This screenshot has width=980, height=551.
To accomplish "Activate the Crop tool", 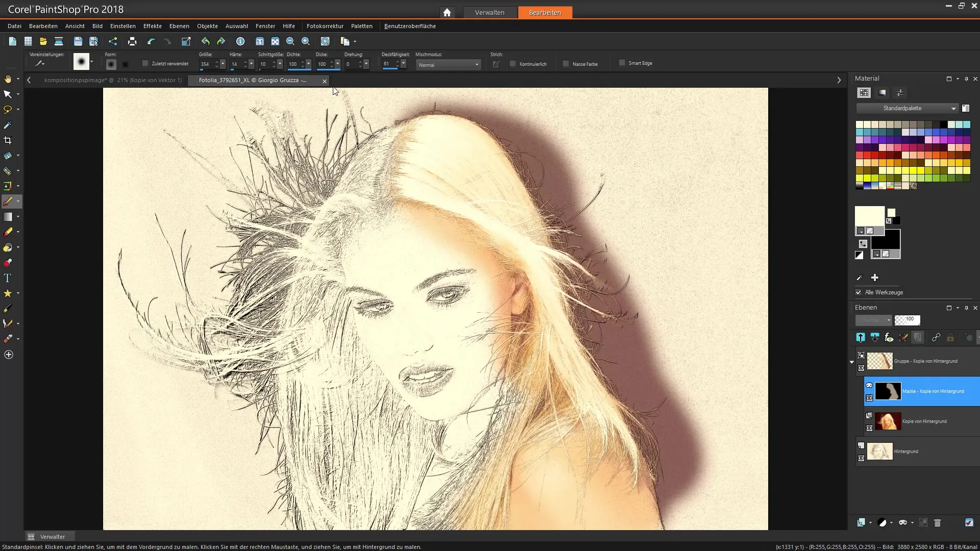I will tap(8, 140).
